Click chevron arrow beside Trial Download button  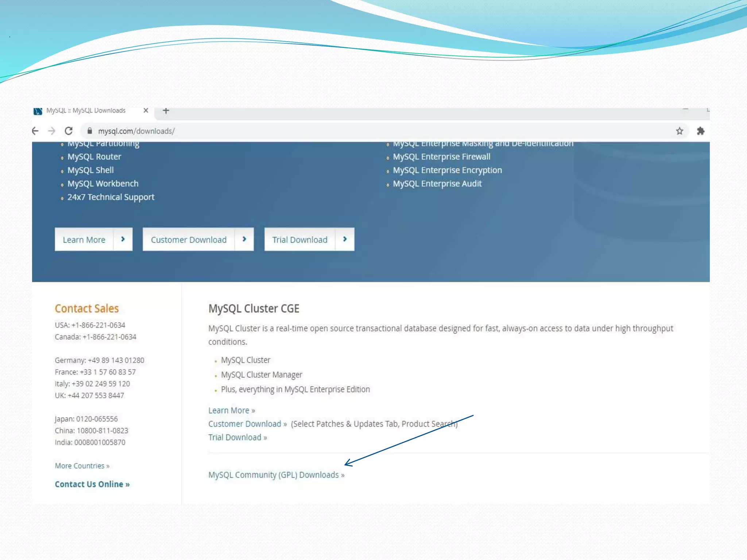[x=345, y=239]
